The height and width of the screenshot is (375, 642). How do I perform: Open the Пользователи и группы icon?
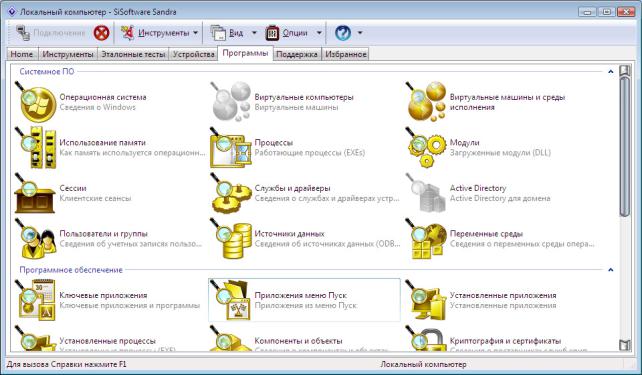point(35,238)
